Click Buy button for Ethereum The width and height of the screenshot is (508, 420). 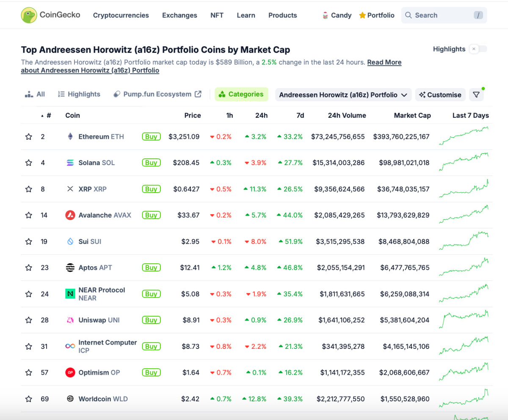click(151, 137)
